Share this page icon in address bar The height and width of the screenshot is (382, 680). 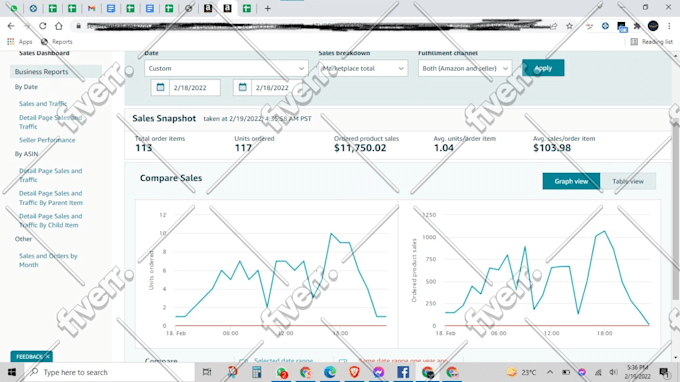(554, 26)
